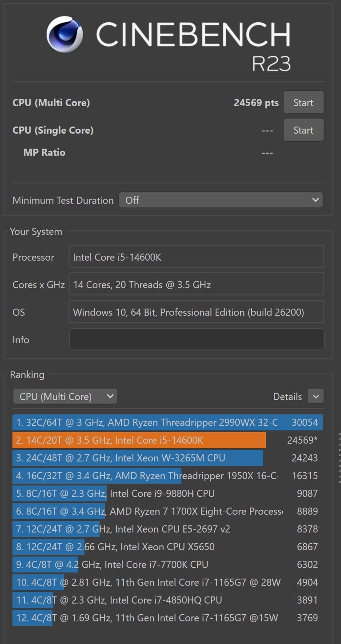Start the CPU Multi Core test

click(x=303, y=103)
